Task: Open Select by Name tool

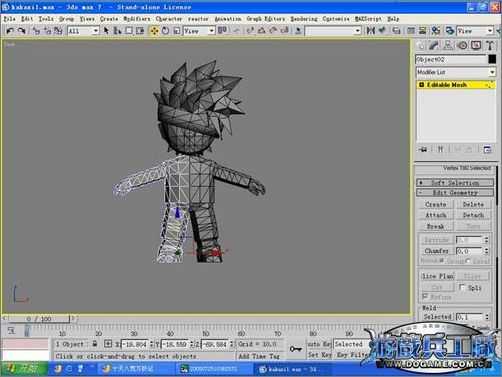Action: (x=117, y=31)
